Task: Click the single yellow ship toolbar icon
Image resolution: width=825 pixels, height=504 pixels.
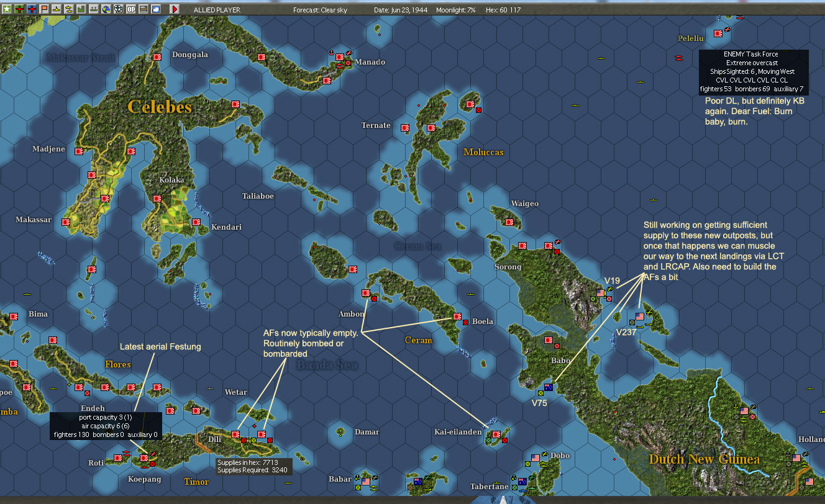Action: click(x=57, y=9)
